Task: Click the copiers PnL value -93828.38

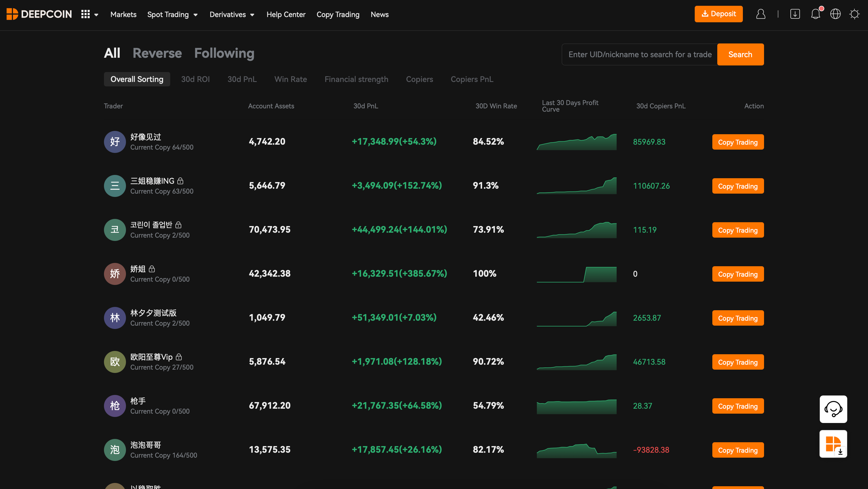Action: (x=651, y=450)
